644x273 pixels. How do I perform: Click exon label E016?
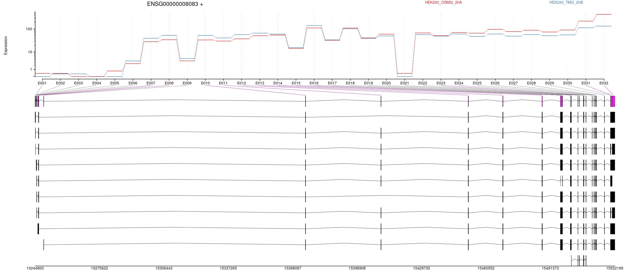[314, 83]
